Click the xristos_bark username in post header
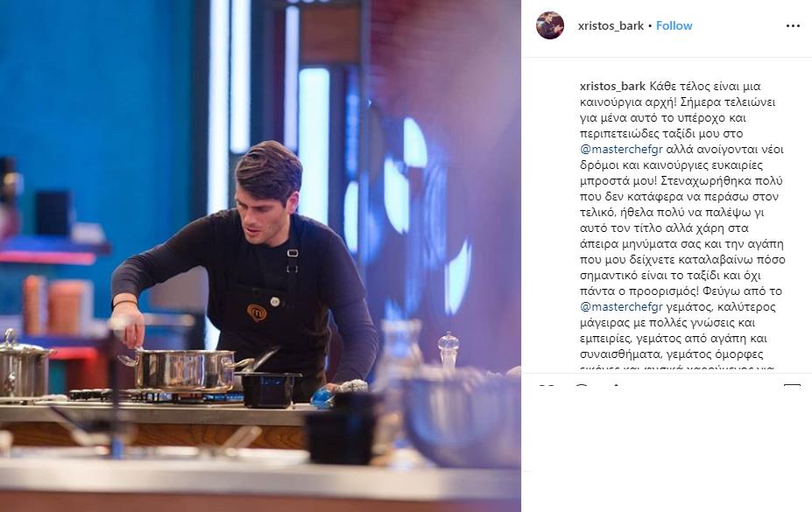The image size is (812, 512). [611, 26]
